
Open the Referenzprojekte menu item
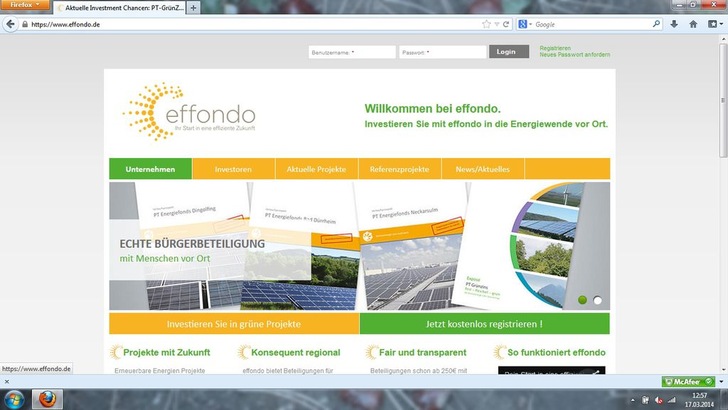click(x=400, y=169)
